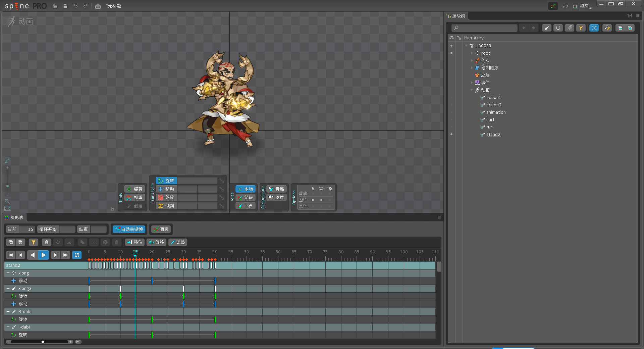The width and height of the screenshot is (644, 349).
Task: Collapse all tree nodes icon
Action: (x=620, y=28)
